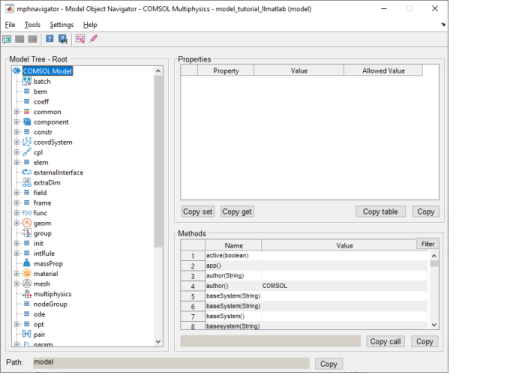510x378 pixels.
Task: Select the bem tree item
Action: 40,91
